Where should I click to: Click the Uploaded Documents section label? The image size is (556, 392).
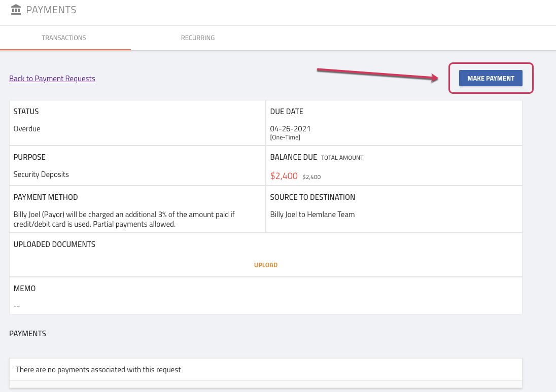(54, 244)
